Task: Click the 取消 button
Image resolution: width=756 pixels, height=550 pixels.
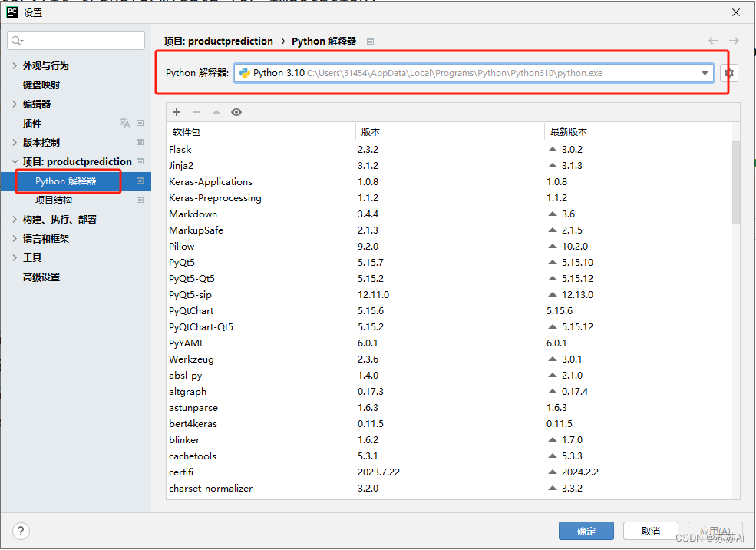Action: click(650, 530)
